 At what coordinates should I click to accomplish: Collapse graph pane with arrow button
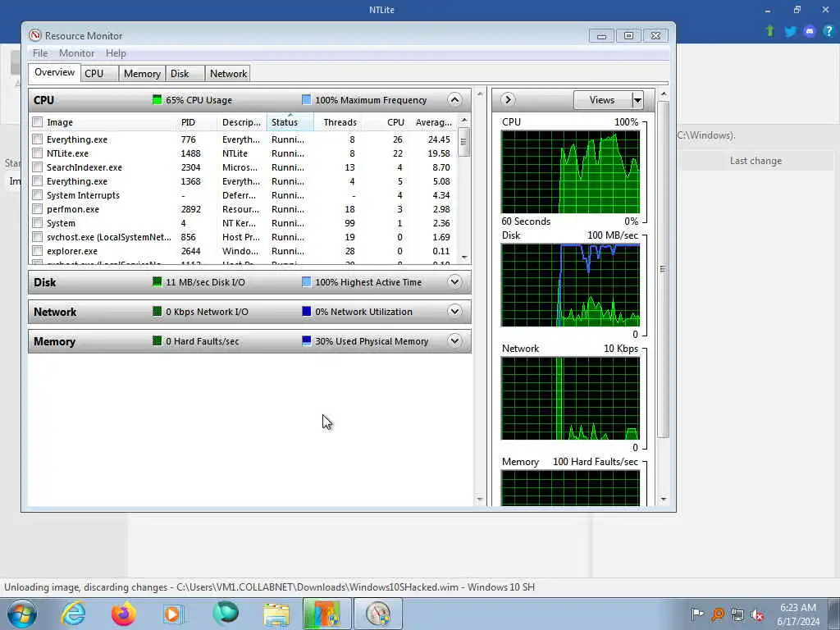508,99
